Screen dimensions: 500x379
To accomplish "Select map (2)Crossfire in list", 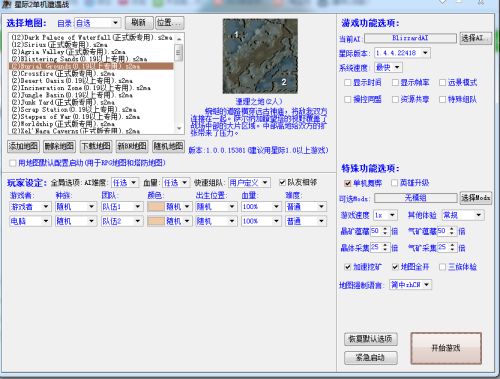I will (91, 74).
